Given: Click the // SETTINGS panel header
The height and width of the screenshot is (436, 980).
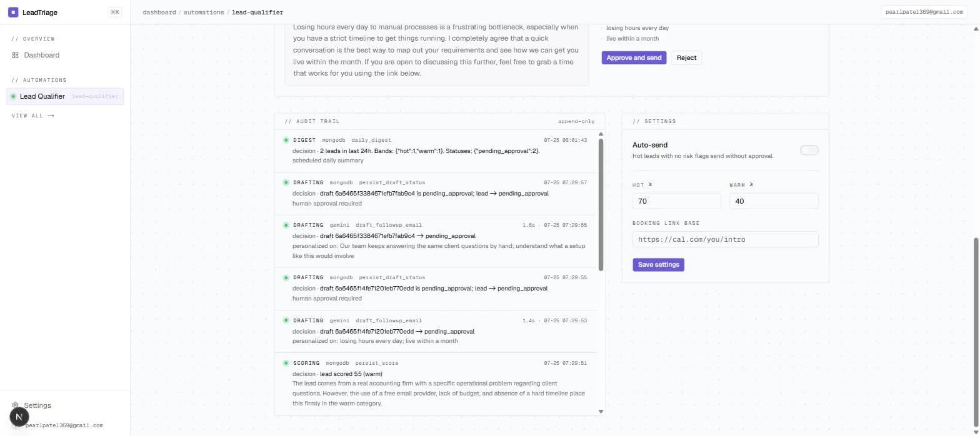Looking at the screenshot, I should (x=654, y=121).
